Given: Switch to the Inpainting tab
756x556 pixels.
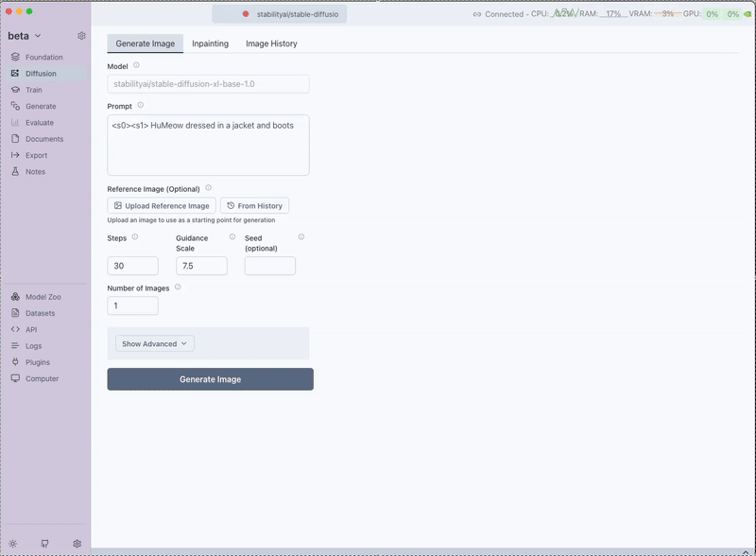Looking at the screenshot, I should 210,43.
